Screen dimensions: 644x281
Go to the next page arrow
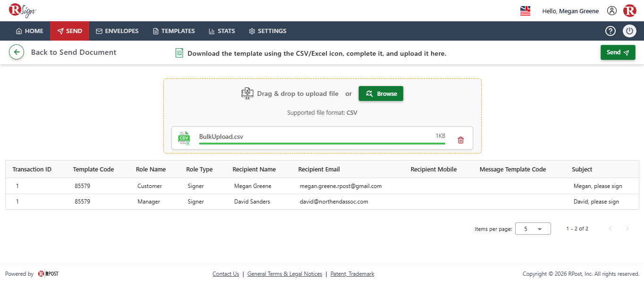(x=627, y=229)
